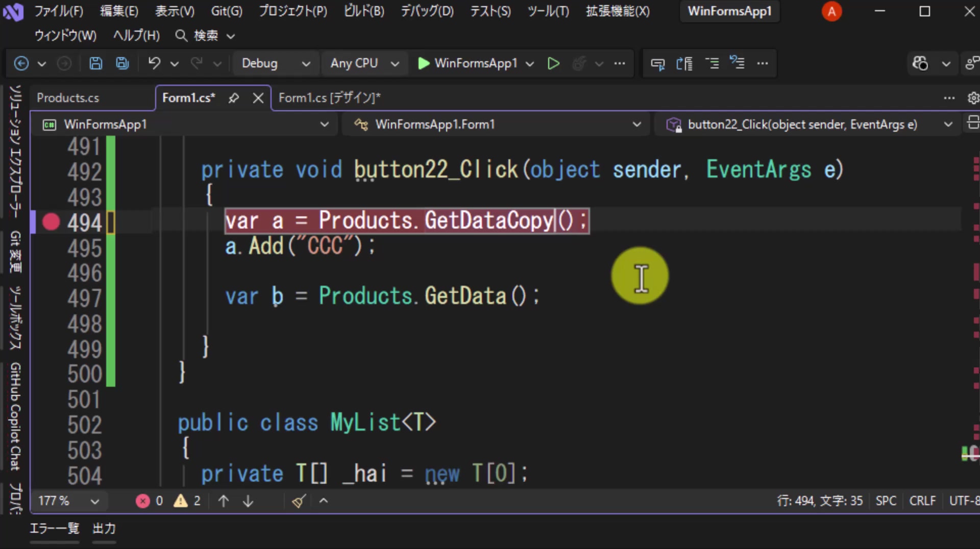Image resolution: width=980 pixels, height=549 pixels.
Task: Undo the last edit
Action: point(154,63)
